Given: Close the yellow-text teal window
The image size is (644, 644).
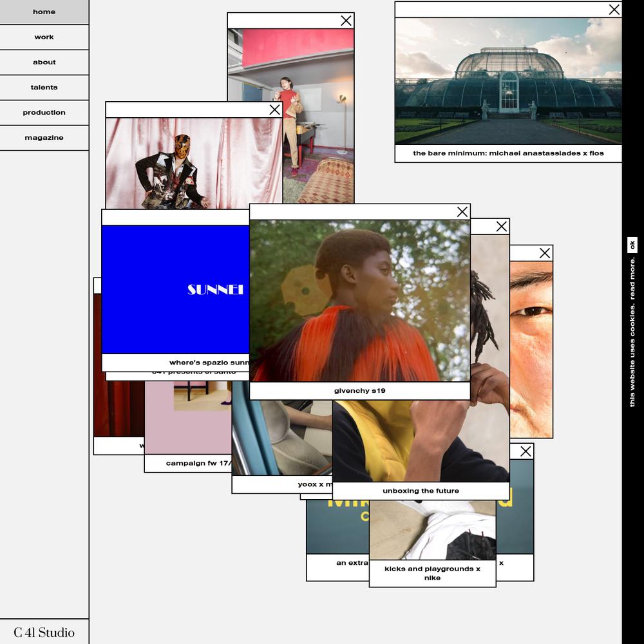Looking at the screenshot, I should [x=526, y=451].
